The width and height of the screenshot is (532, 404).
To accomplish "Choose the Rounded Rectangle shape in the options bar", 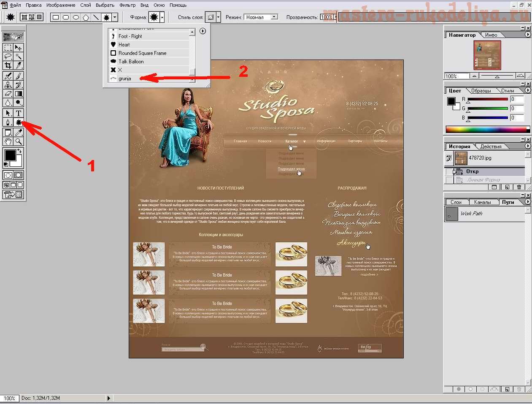I will click(x=65, y=17).
